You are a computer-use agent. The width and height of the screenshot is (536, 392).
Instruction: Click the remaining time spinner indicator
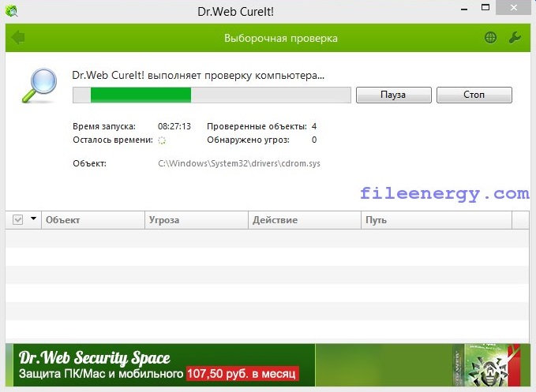(162, 140)
